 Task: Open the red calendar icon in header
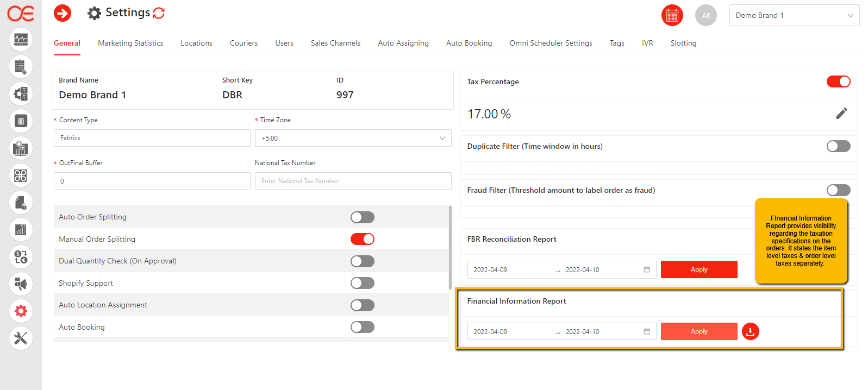672,15
